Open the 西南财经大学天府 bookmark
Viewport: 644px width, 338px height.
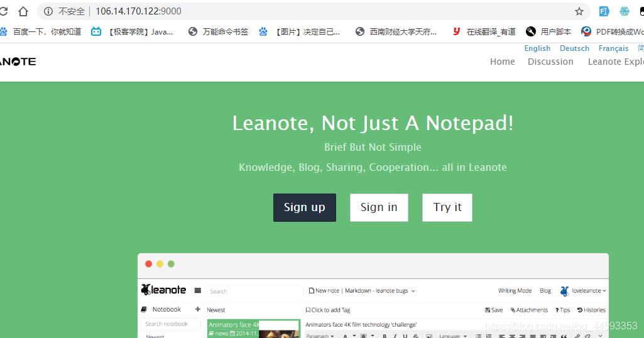click(396, 31)
